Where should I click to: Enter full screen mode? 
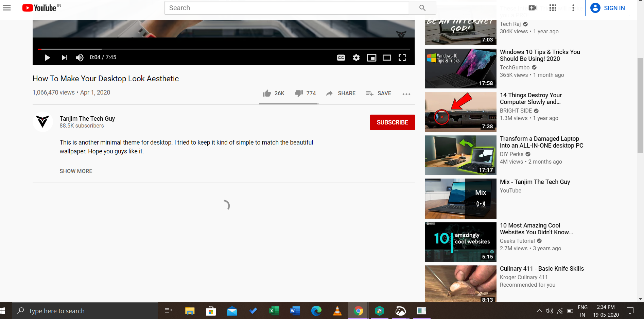tap(402, 57)
